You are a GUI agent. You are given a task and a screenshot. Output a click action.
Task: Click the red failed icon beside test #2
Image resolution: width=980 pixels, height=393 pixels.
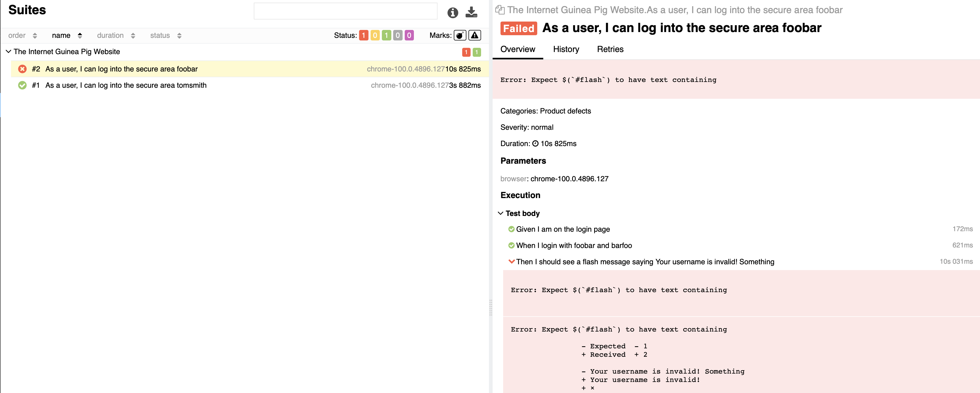point(22,69)
